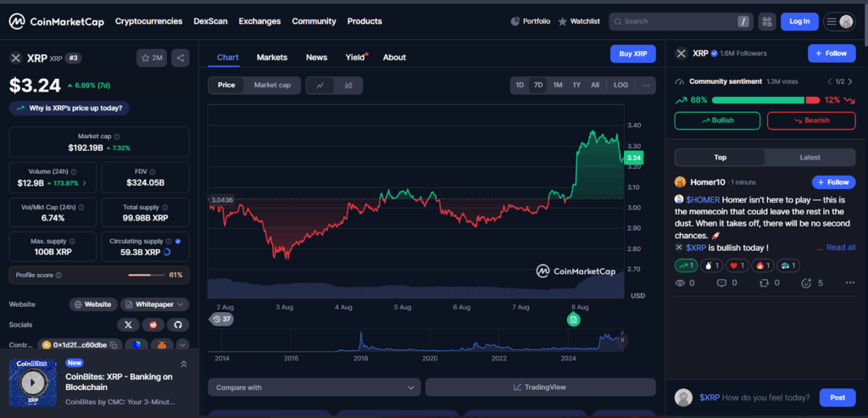
Task: Open the hamburger profile menu
Action: pos(840,21)
